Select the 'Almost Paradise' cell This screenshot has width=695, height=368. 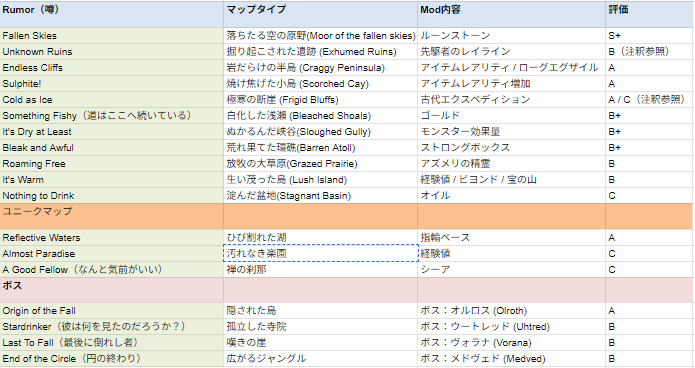(x=112, y=254)
